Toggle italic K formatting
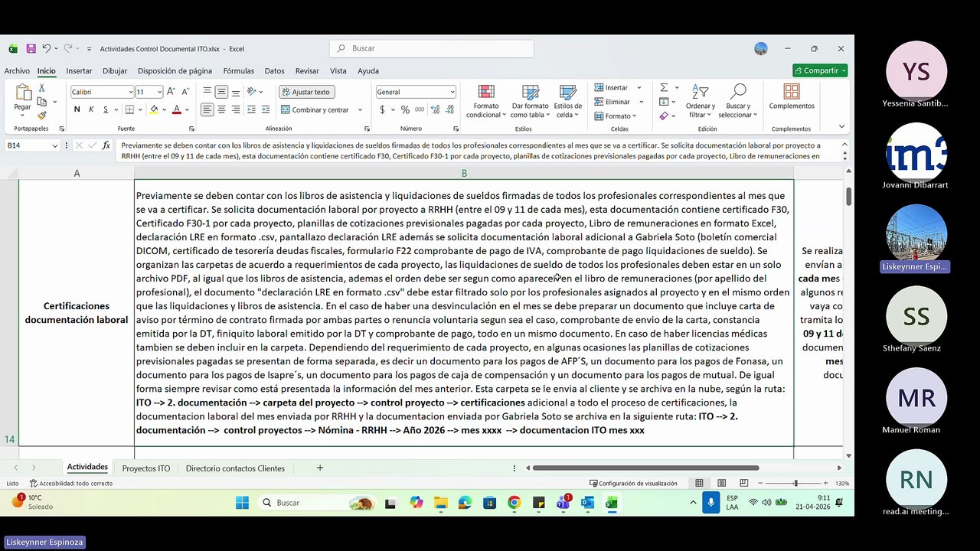Image resolution: width=980 pixels, height=551 pixels. 91,109
